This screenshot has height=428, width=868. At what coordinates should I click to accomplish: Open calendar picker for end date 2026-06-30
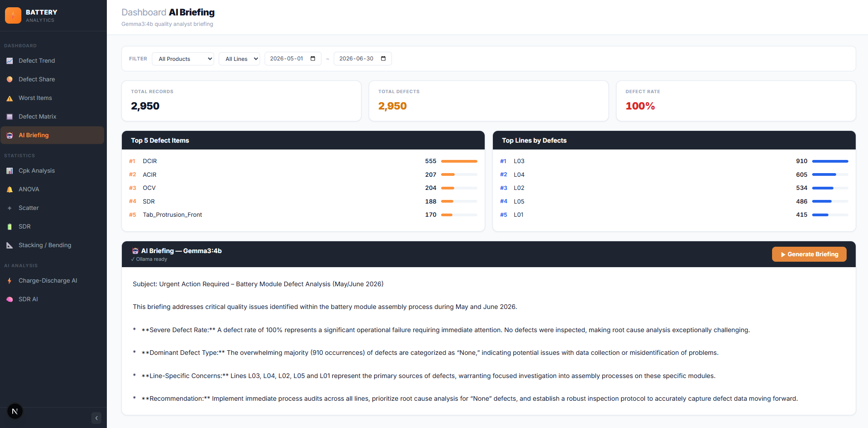tap(383, 59)
